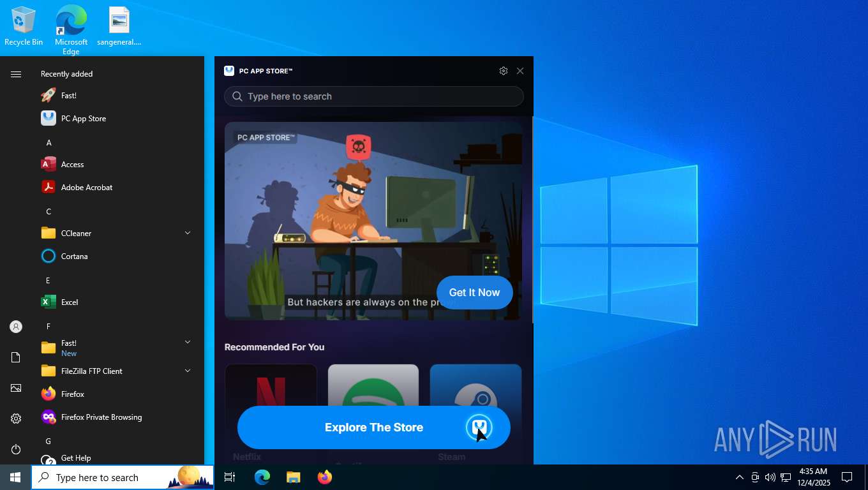Open the Netflix recommended app card
868x490 pixels.
tap(271, 413)
